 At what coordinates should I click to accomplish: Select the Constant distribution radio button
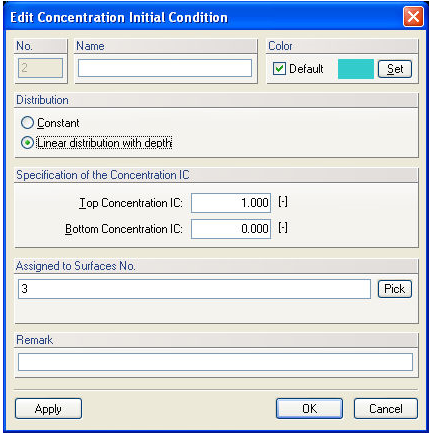tap(27, 123)
